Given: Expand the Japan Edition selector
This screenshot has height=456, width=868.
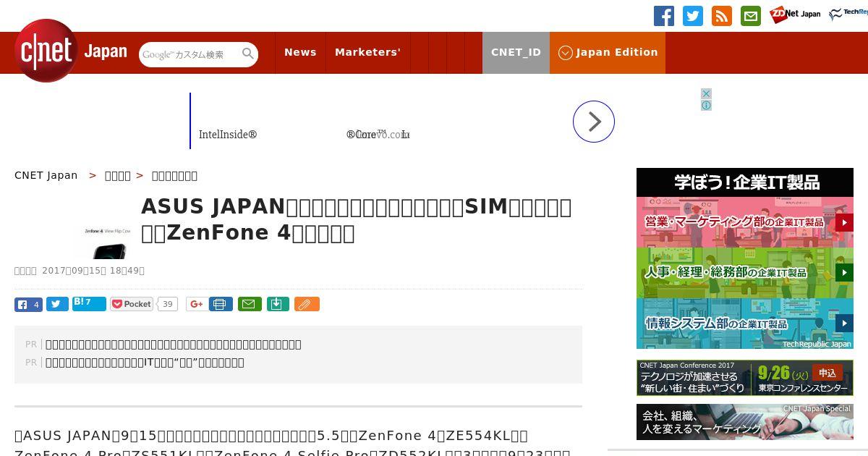Looking at the screenshot, I should pyautogui.click(x=608, y=52).
